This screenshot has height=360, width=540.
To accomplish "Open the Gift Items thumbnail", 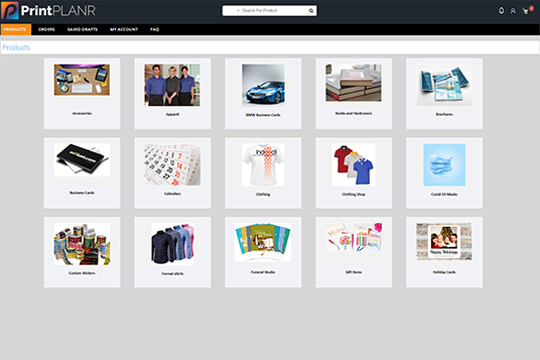I will pos(353,237).
